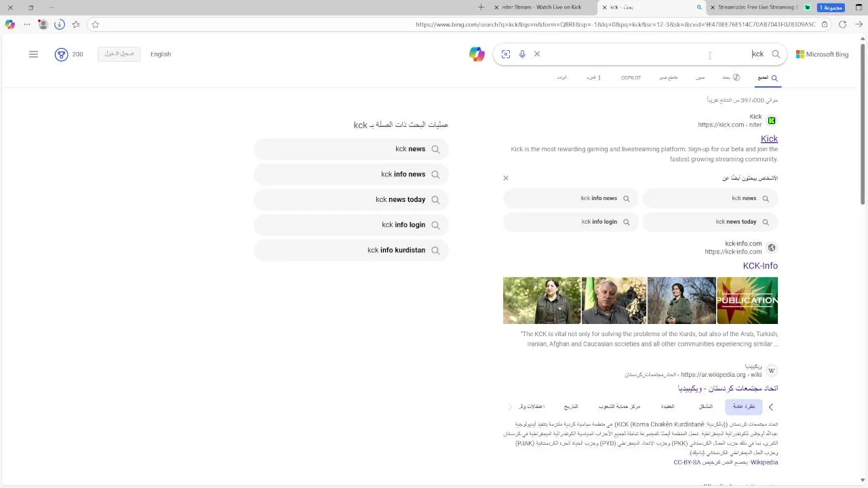Click the browser address bar URL

point(616,24)
